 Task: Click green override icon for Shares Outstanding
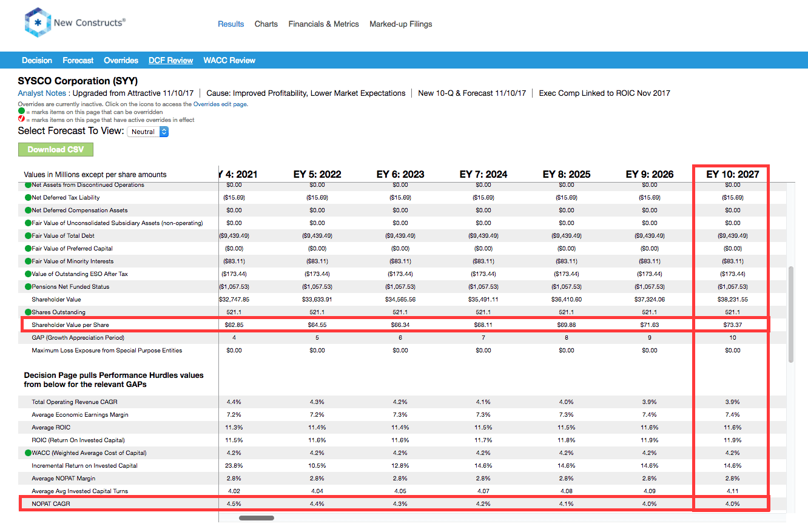point(28,312)
